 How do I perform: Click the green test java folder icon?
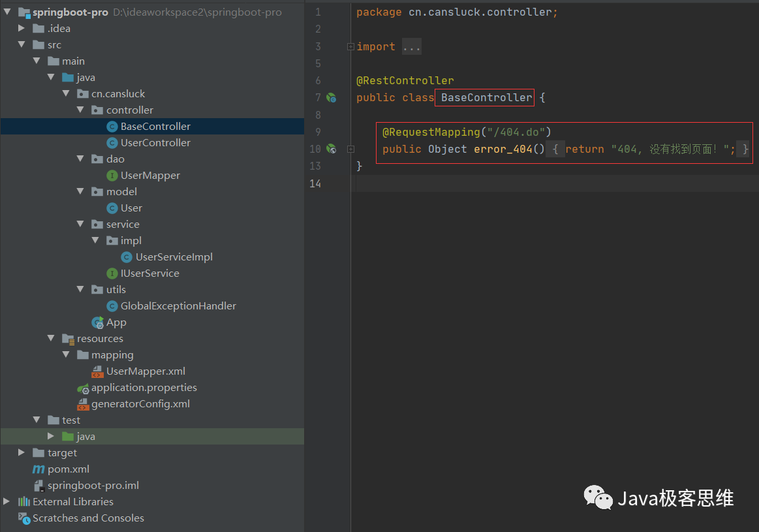click(69, 437)
